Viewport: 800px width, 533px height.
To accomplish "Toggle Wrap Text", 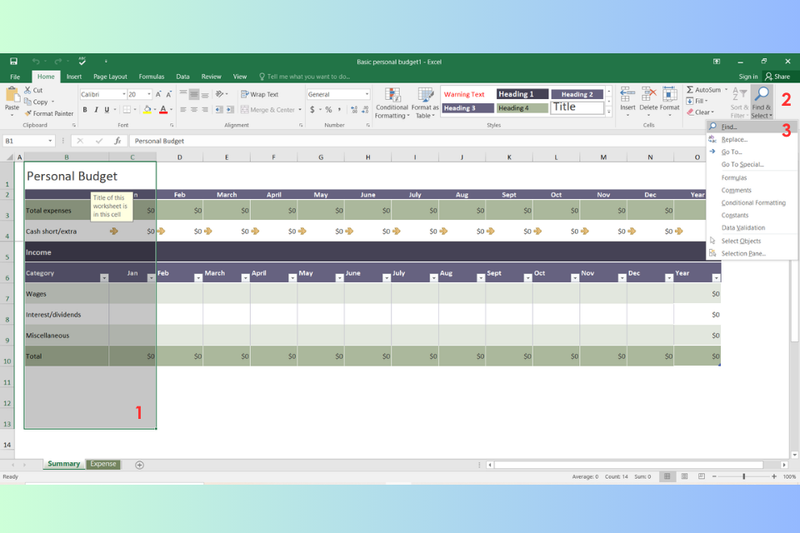I will 260,94.
